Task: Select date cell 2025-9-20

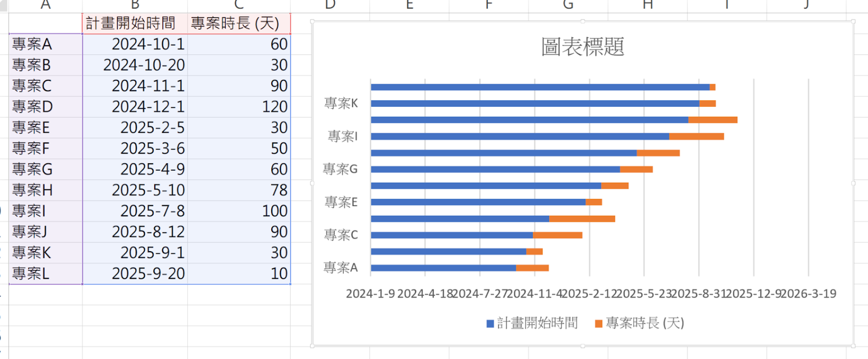Action: pos(135,274)
